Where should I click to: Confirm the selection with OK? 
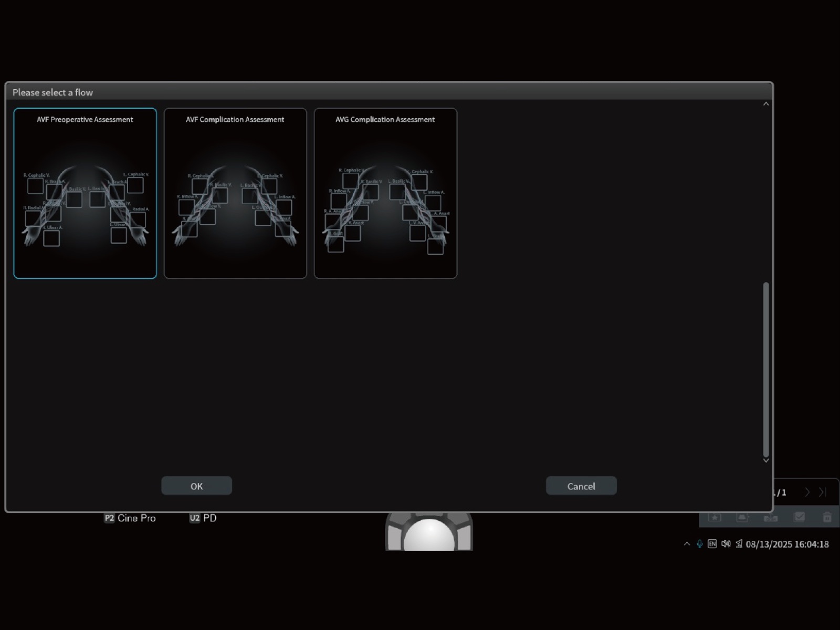point(196,486)
